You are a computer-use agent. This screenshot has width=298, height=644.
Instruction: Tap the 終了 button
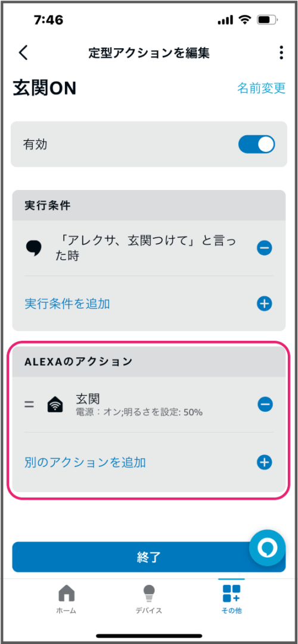(x=149, y=557)
